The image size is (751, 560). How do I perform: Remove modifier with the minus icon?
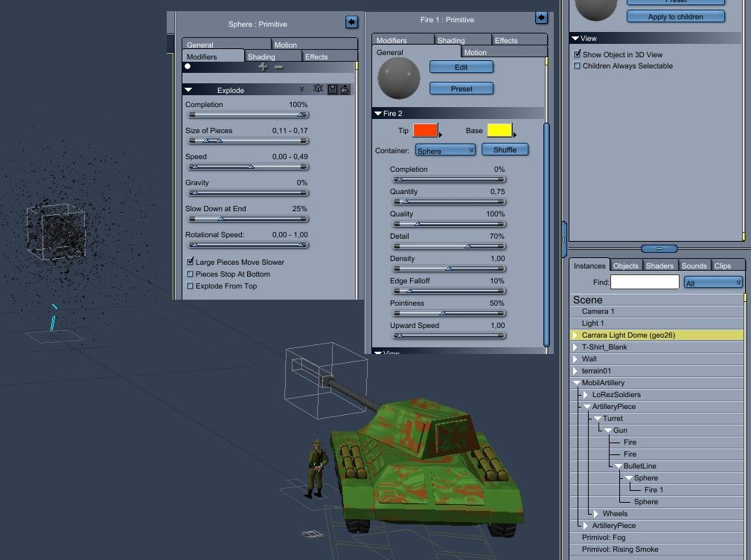(279, 68)
